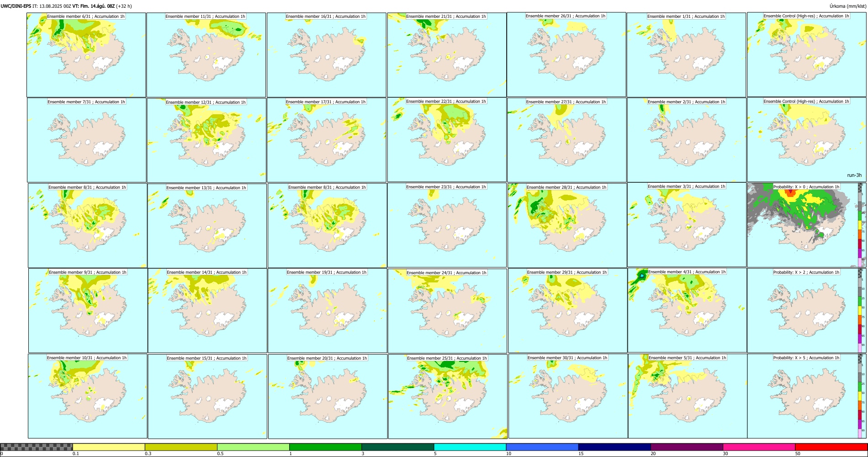868x457 pixels.
Task: Pick the green 1–3 legend swatch
Action: [x=325, y=447]
